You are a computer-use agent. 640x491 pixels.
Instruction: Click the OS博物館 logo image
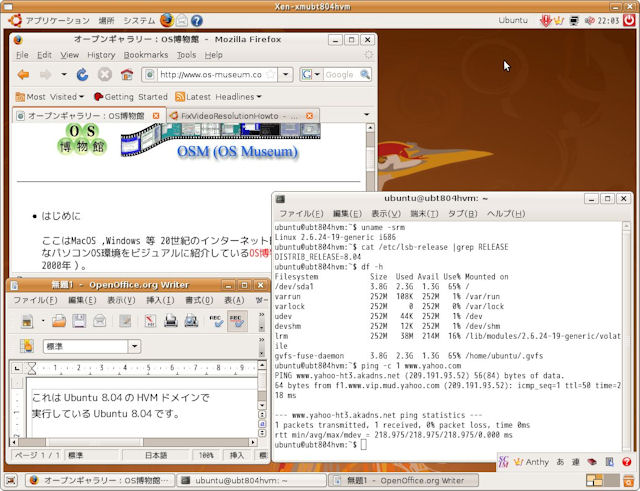[x=82, y=139]
